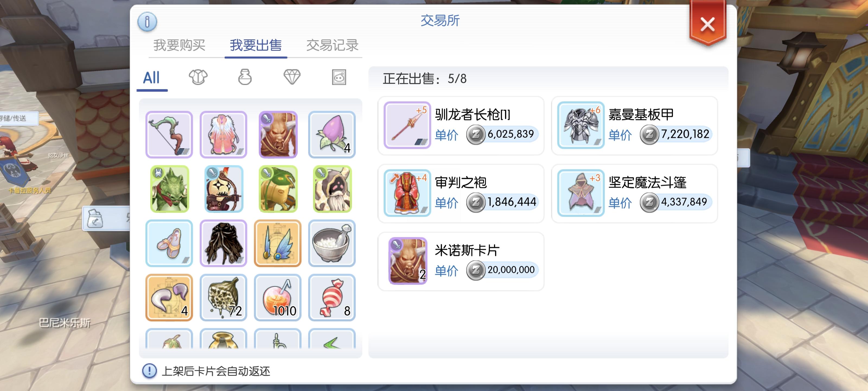
Task: Select the mortar and pestle item
Action: click(332, 243)
